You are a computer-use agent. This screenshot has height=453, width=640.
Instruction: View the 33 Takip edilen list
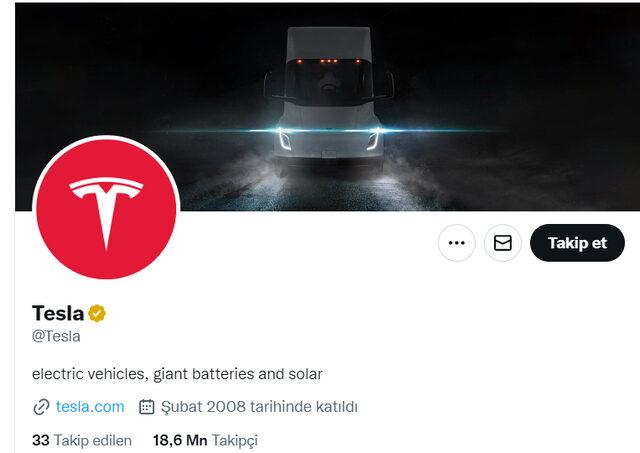tap(82, 440)
